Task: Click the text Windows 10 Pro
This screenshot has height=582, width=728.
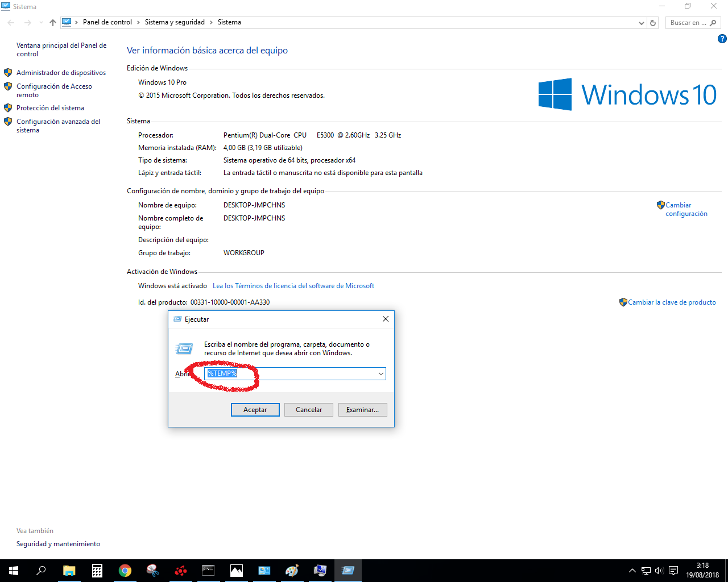Action: pos(162,82)
